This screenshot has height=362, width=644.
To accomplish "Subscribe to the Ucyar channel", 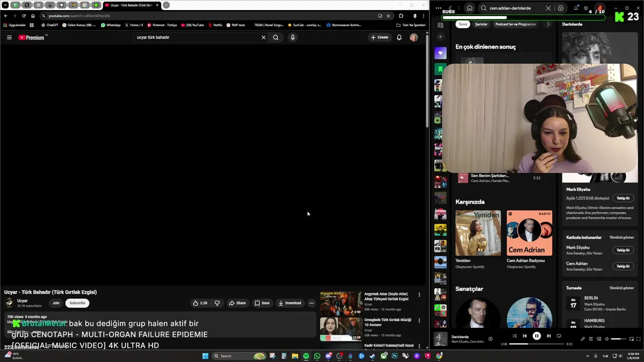I will coord(77,303).
